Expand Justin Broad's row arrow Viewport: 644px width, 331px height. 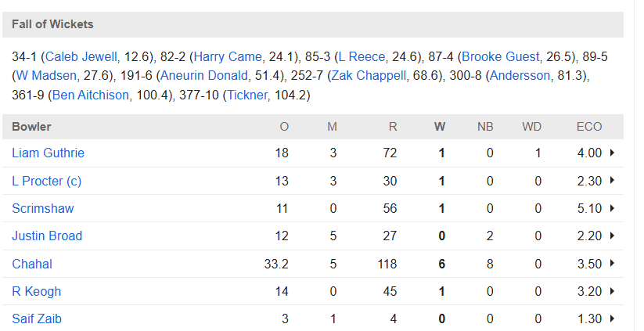[x=613, y=236]
